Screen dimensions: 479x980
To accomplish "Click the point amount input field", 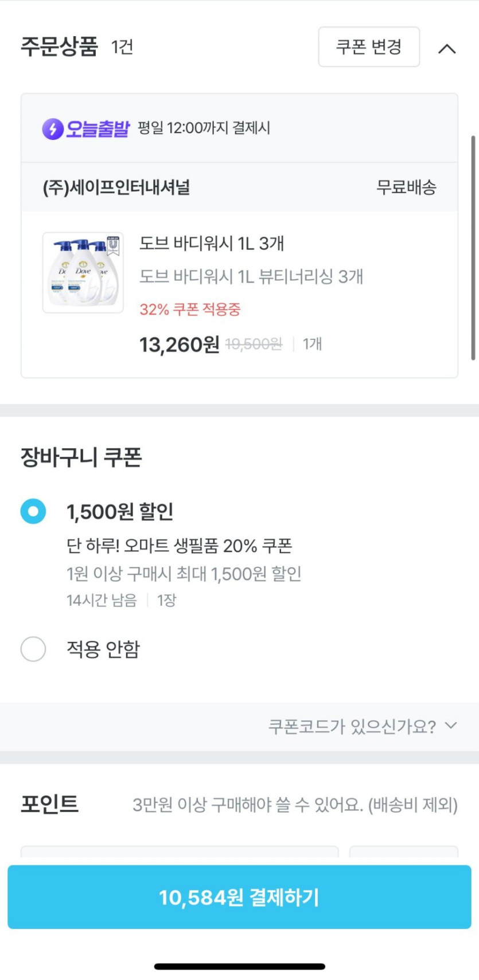I will 179,852.
